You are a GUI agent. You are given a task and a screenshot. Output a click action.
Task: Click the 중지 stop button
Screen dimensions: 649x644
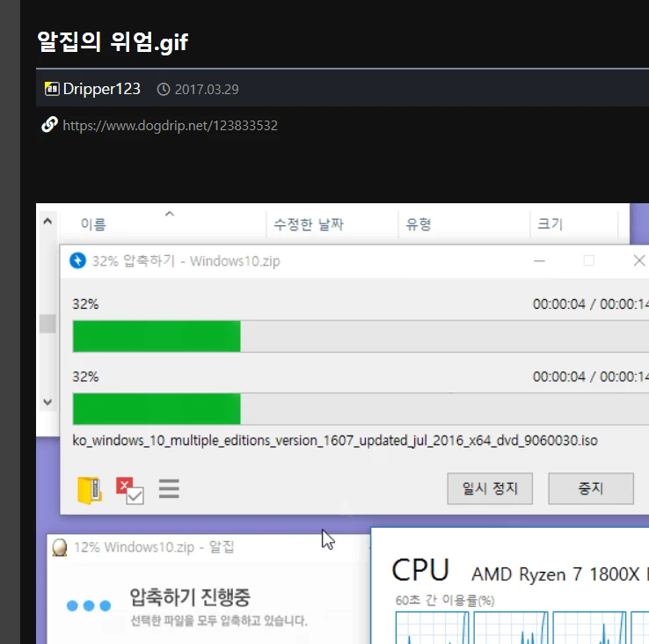click(x=591, y=488)
